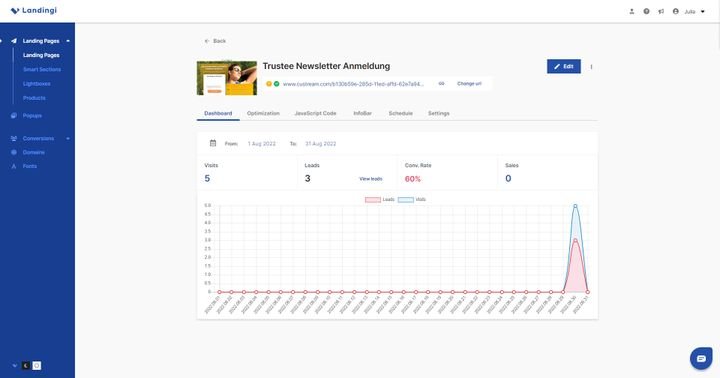
Task: Click the Change url link
Action: (x=469, y=84)
